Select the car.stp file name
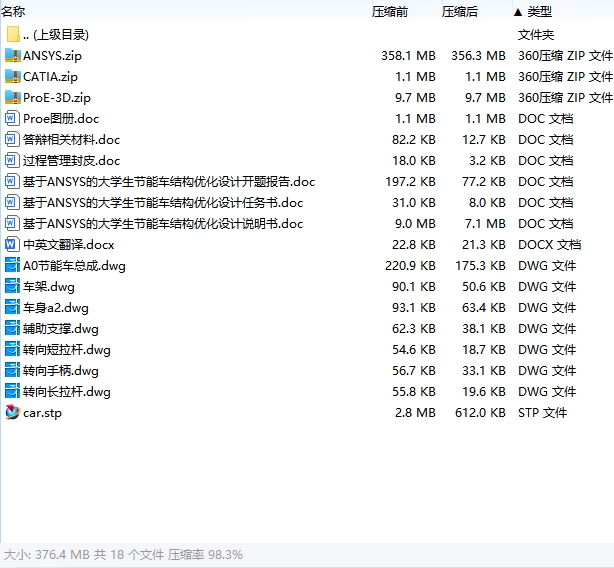 42,413
